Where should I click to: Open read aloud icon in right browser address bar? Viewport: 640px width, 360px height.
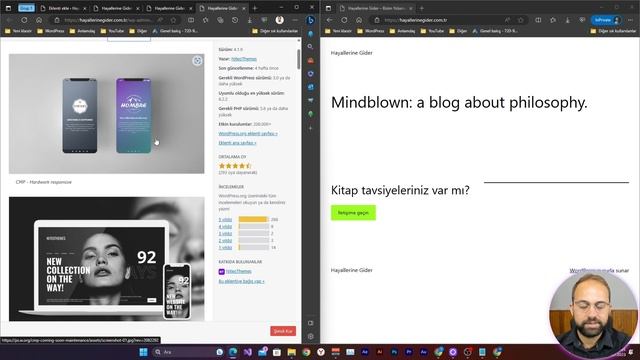pyautogui.click(x=507, y=20)
